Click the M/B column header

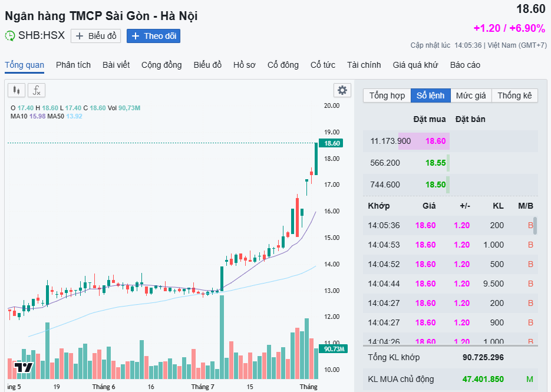tap(525, 206)
